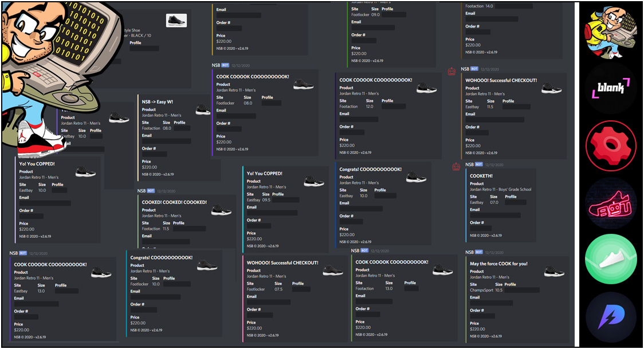
Task: Click red robot avatar beside COOKETH message
Action: (456, 167)
